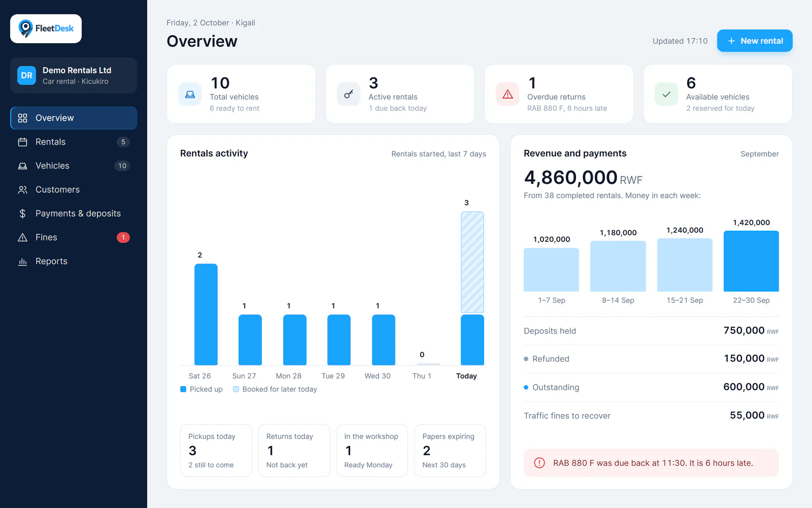Viewport: 812px width, 508px height.
Task: Click the Customers people icon
Action: click(x=22, y=189)
